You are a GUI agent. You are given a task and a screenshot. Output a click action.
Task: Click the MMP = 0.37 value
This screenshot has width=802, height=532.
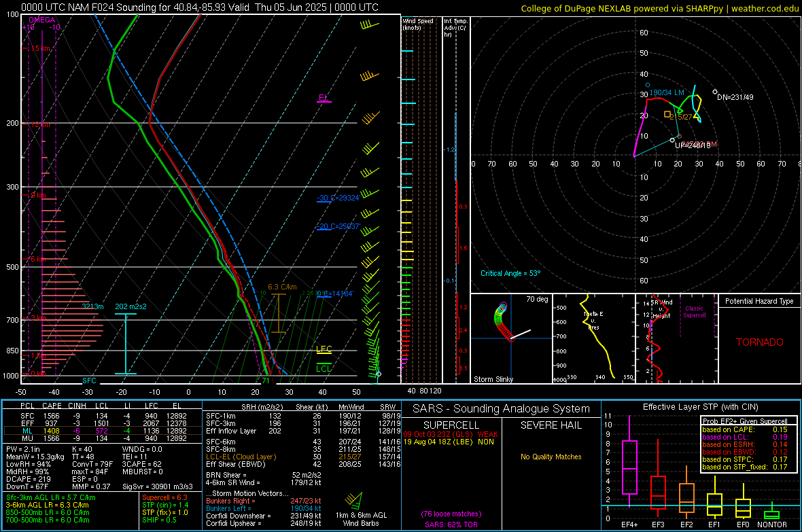91,486
